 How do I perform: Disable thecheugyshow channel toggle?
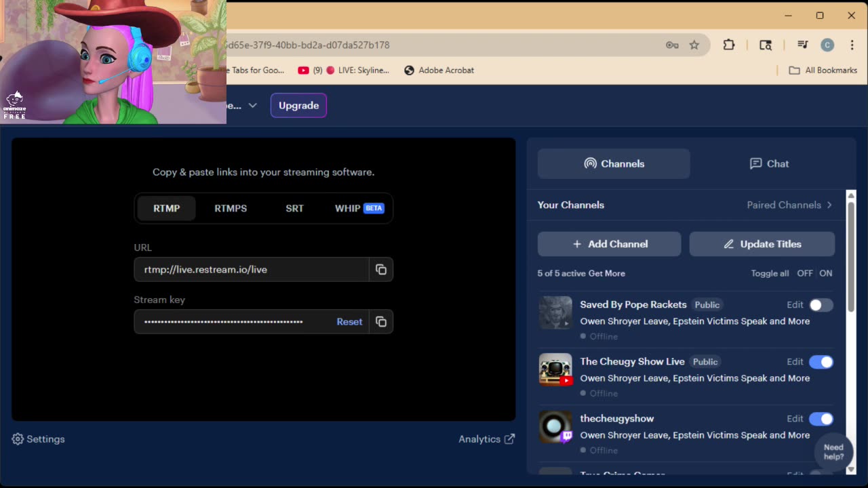pos(821,419)
